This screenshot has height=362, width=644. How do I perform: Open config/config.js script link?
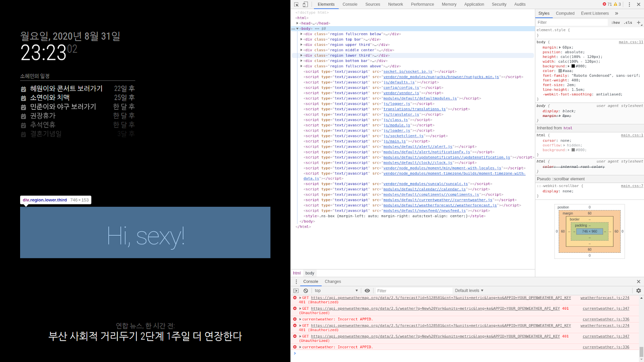(x=401, y=88)
